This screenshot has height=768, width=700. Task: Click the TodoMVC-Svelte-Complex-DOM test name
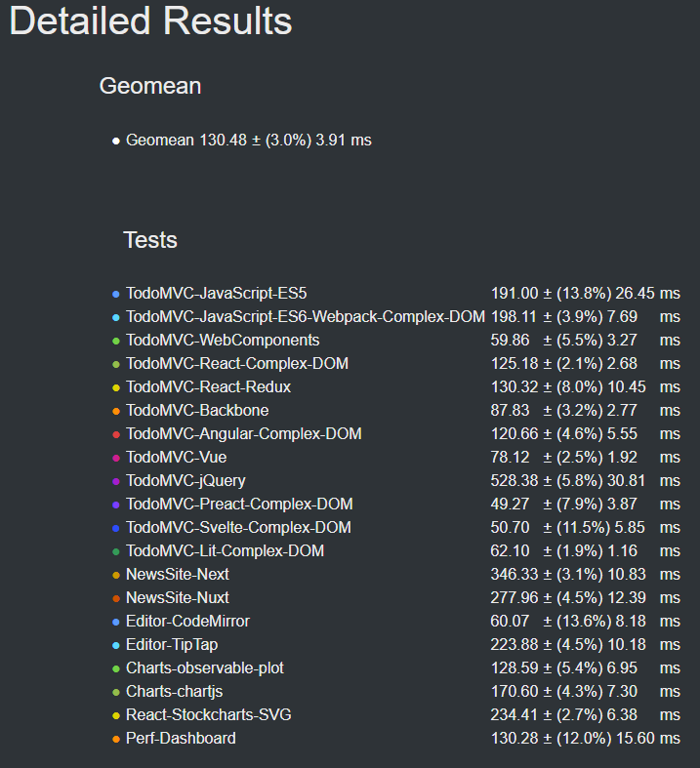click(x=238, y=528)
